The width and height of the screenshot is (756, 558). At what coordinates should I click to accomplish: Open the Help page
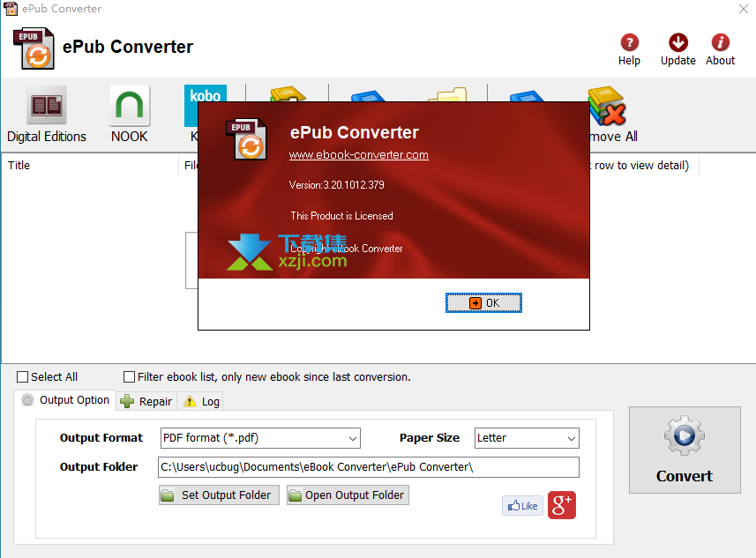point(629,49)
